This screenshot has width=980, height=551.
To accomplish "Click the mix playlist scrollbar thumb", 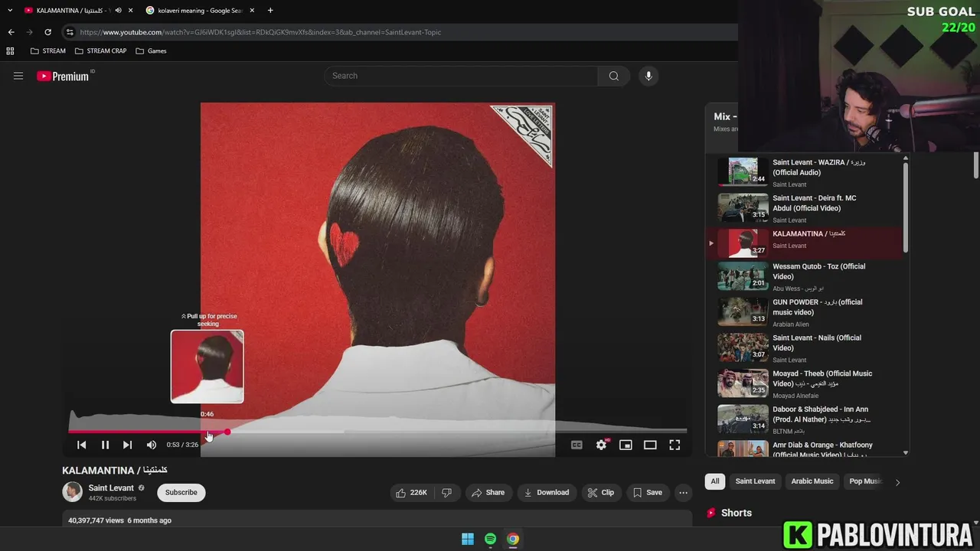I will coord(906,207).
